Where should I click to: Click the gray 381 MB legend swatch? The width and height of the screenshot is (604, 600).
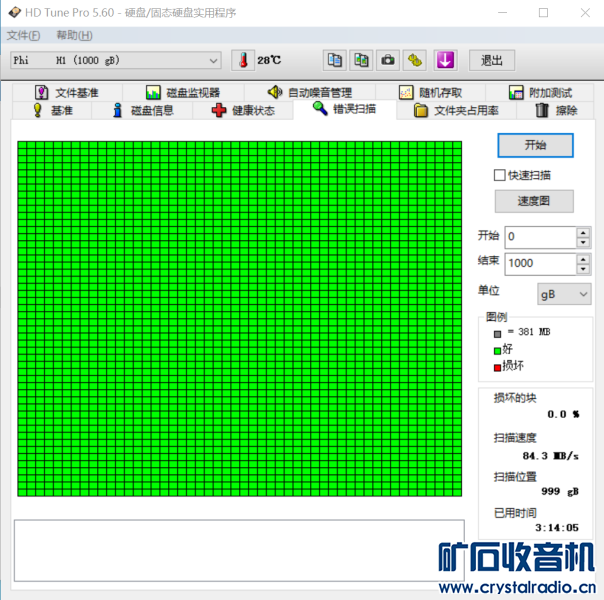497,334
